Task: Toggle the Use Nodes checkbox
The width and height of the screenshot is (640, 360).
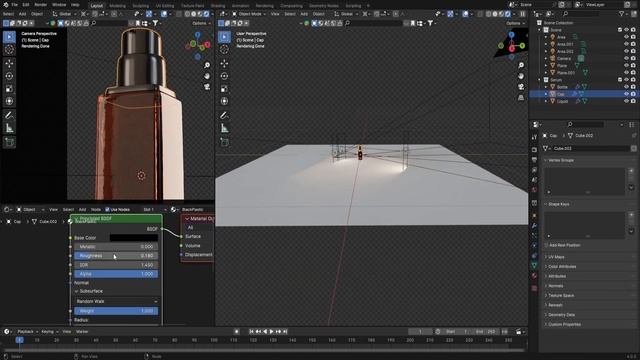Action: click(x=107, y=209)
